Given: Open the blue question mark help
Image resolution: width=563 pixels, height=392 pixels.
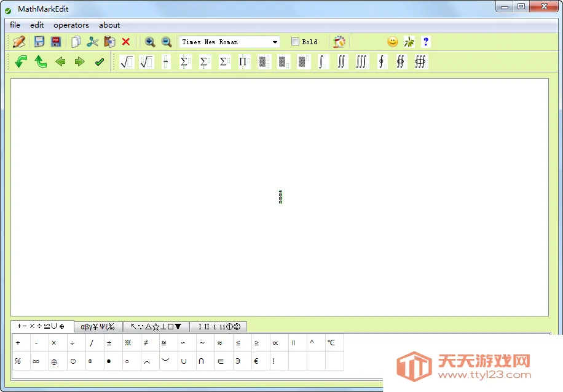Looking at the screenshot, I should [x=426, y=42].
